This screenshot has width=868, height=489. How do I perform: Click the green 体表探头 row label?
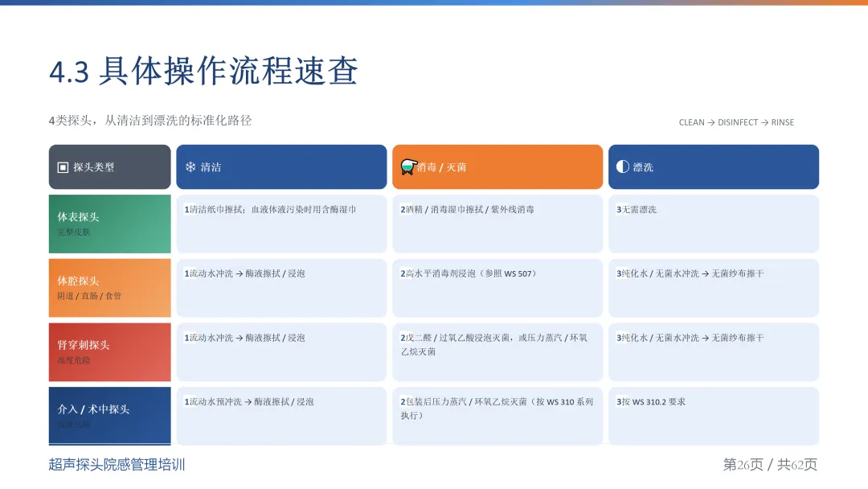tap(109, 224)
